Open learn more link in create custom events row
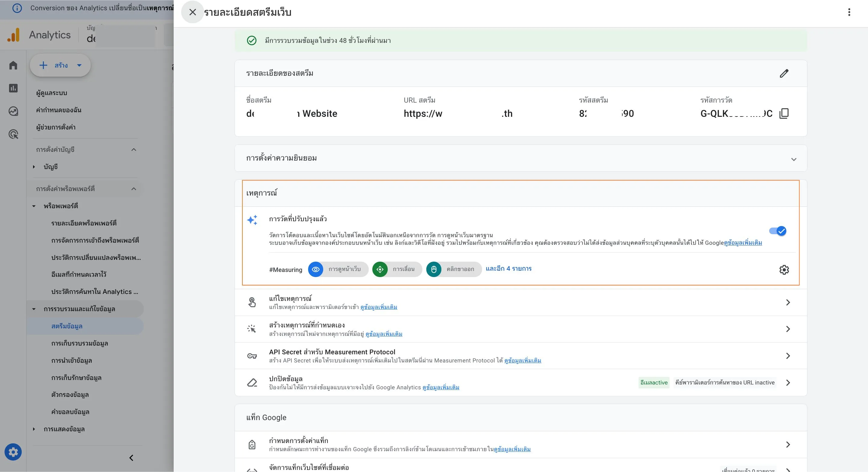Viewport: 868px width, 472px height. click(384, 334)
